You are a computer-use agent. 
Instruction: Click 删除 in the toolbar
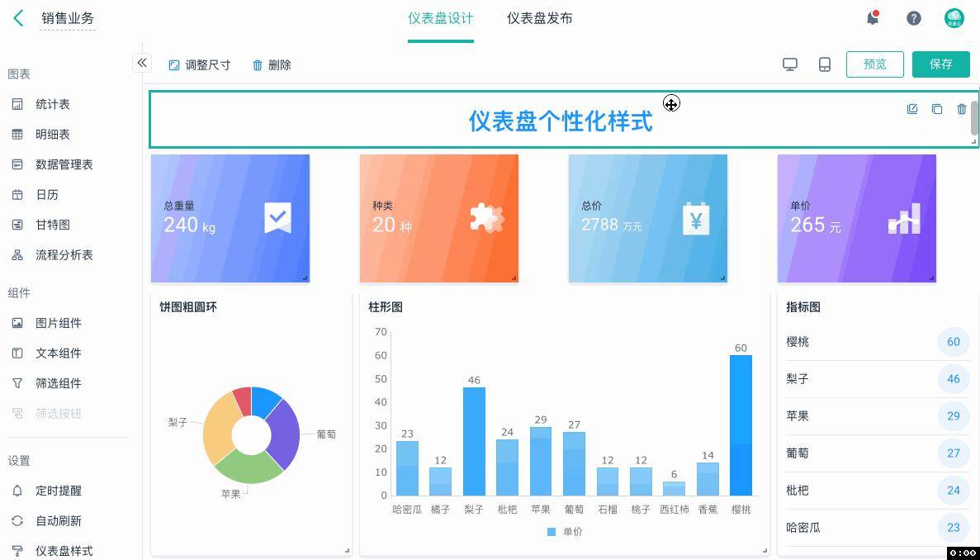[272, 65]
